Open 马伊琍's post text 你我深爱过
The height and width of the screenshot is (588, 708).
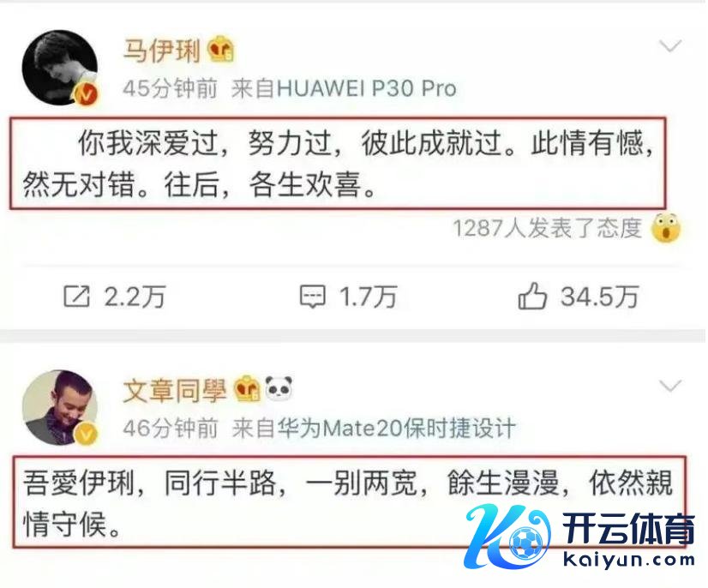(x=339, y=164)
